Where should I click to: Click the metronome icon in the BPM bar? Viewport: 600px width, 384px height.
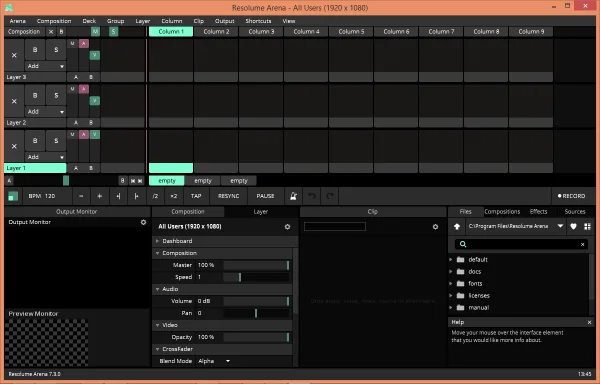293,196
